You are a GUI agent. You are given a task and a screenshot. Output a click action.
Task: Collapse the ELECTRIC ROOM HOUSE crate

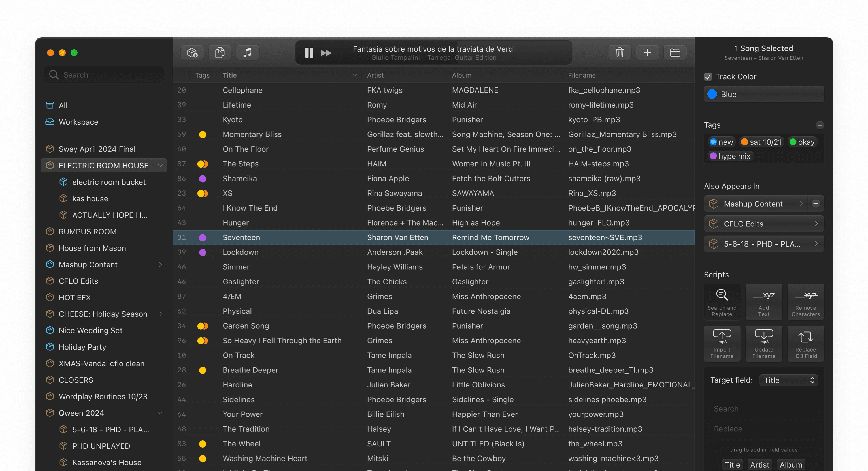[x=160, y=166]
